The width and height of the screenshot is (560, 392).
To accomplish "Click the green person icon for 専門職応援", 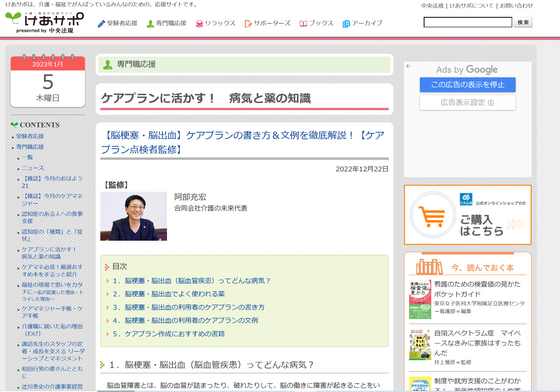I will (x=150, y=24).
